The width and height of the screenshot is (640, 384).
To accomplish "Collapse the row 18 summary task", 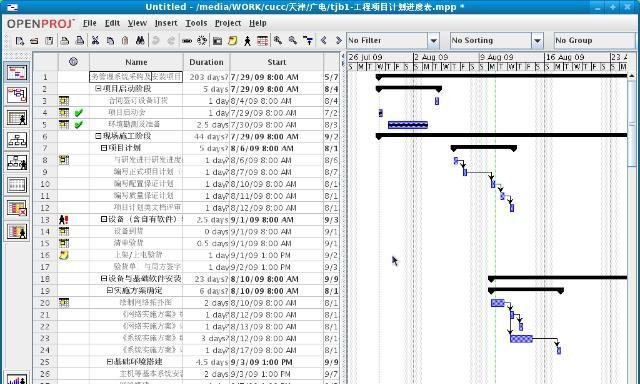I will click(x=104, y=278).
